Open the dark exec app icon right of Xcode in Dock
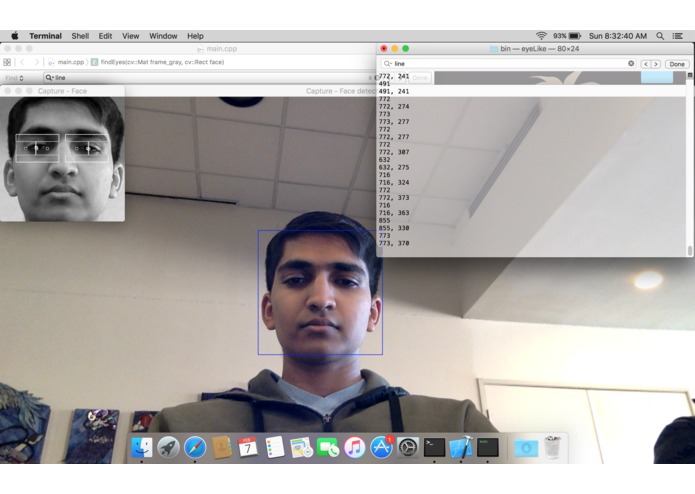Image resolution: width=695 pixels, height=494 pixels. [488, 447]
